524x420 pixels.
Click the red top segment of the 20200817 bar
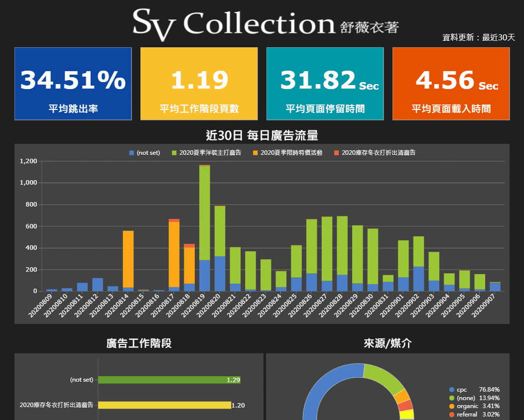(x=174, y=220)
